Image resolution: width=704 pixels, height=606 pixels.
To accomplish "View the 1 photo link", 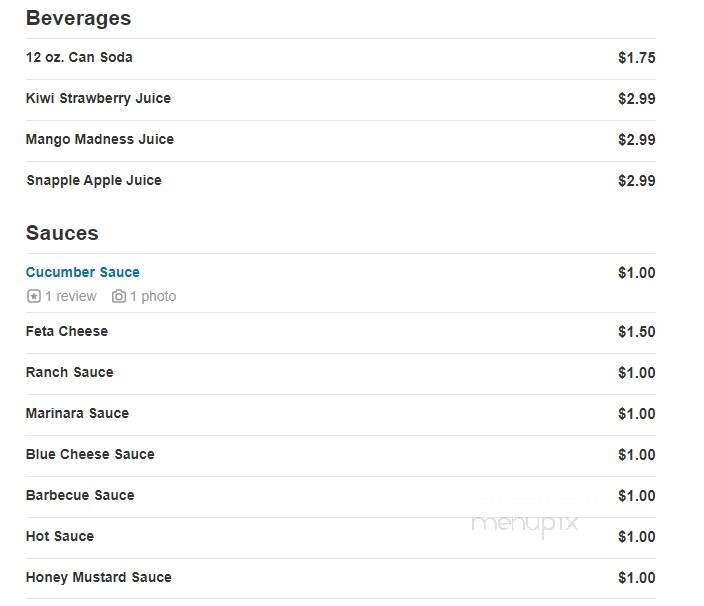I will click(x=153, y=296).
